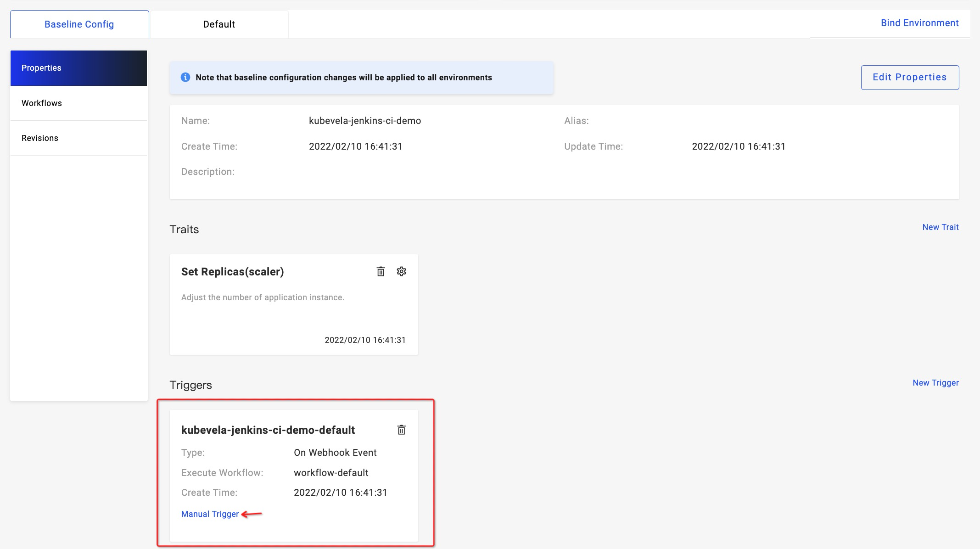Delete the kubevela-jenkins-ci-demo-default trigger
The width and height of the screenshot is (980, 549).
point(401,430)
